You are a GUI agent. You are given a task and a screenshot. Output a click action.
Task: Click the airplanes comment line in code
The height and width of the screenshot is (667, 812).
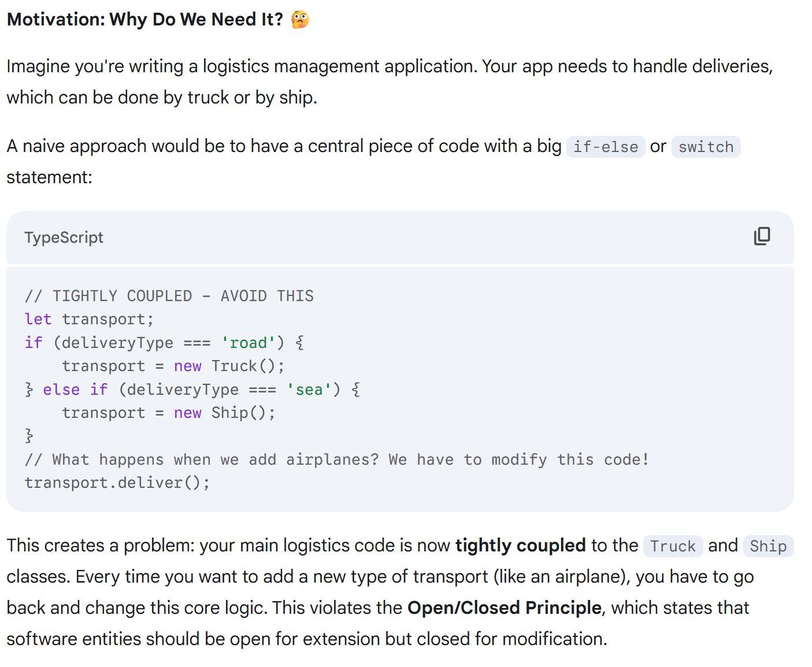337,460
